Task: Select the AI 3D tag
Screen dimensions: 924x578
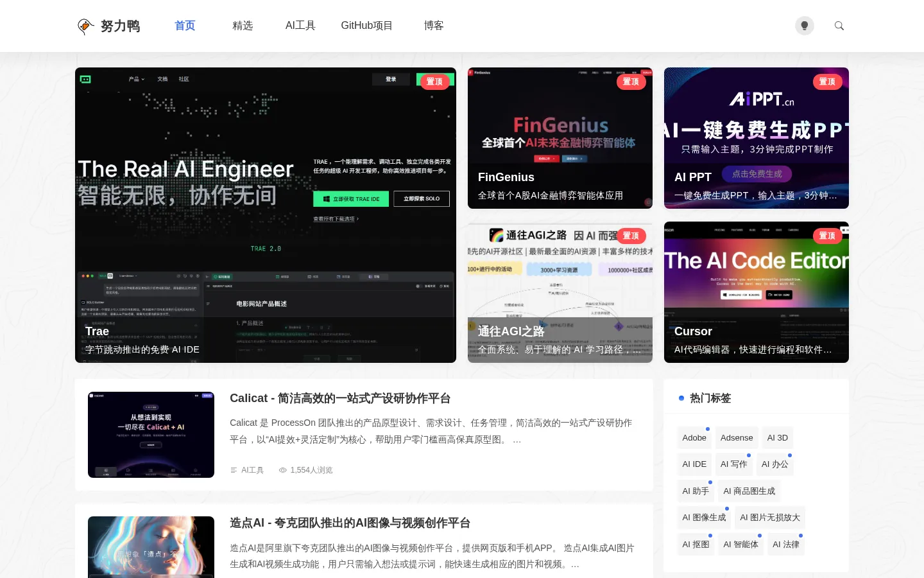Action: [778, 438]
